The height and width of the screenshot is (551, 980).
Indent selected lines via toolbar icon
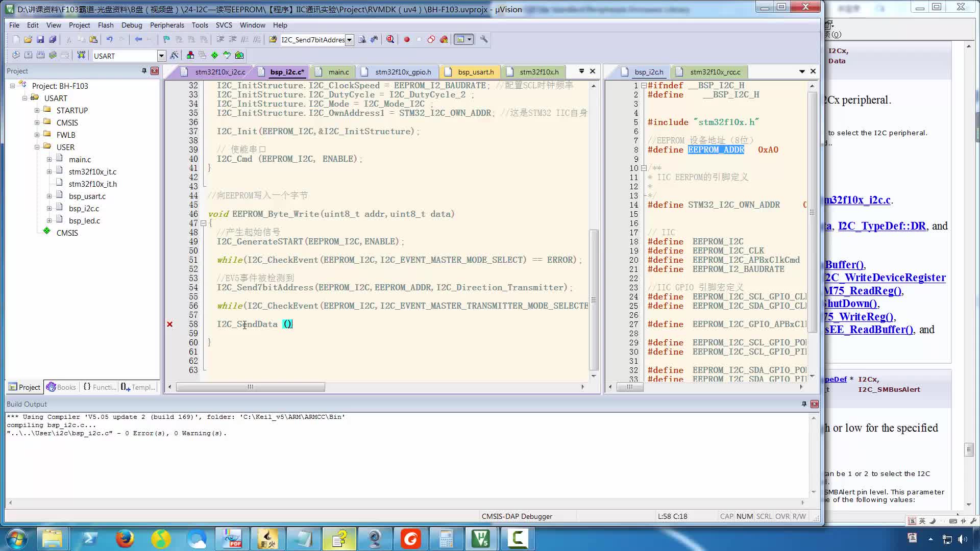point(220,39)
